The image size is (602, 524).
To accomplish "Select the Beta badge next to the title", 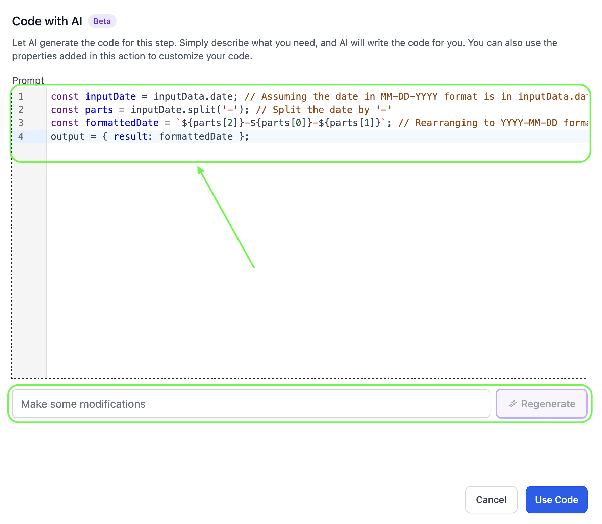I will click(x=102, y=21).
